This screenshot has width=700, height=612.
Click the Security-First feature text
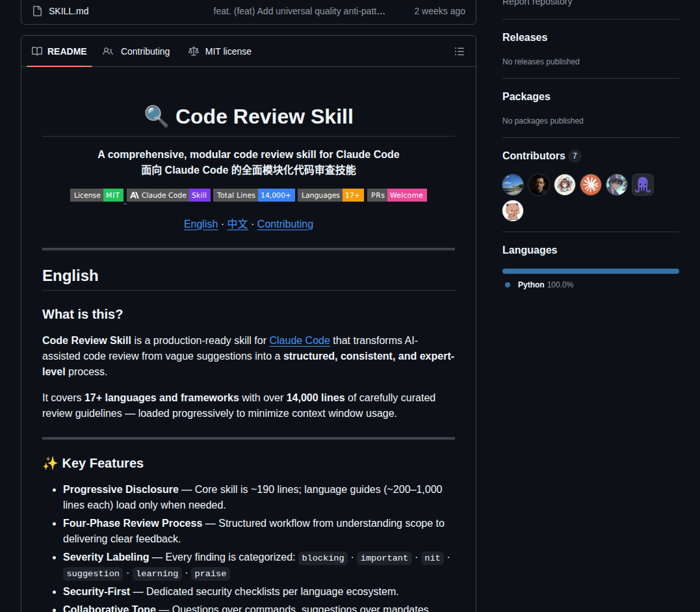[96, 592]
